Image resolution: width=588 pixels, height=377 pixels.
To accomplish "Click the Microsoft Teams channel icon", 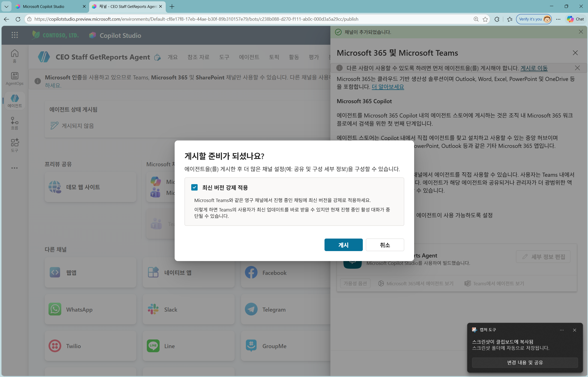I will pyautogui.click(x=155, y=193).
